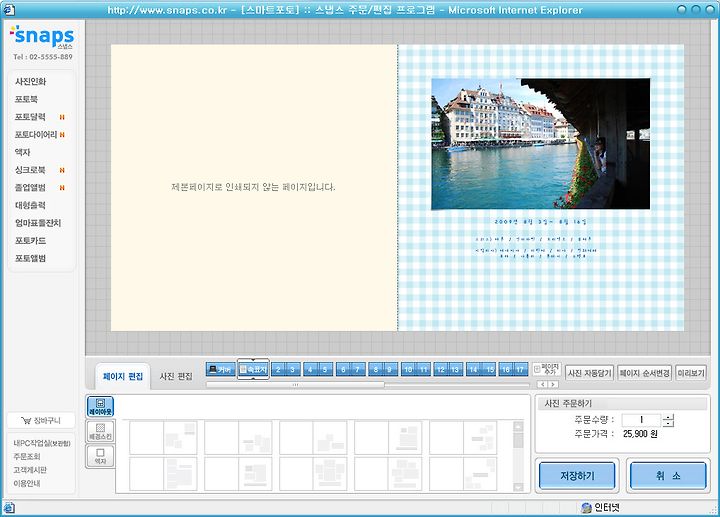Open the 주문조회 order lookup link
Image resolution: width=720 pixels, height=517 pixels.
click(x=27, y=456)
